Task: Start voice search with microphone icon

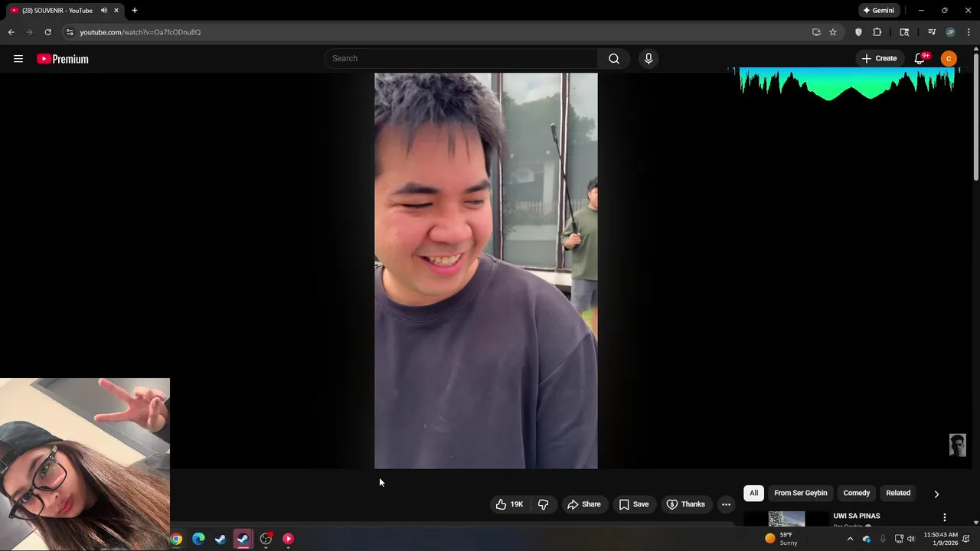Action: (648, 58)
